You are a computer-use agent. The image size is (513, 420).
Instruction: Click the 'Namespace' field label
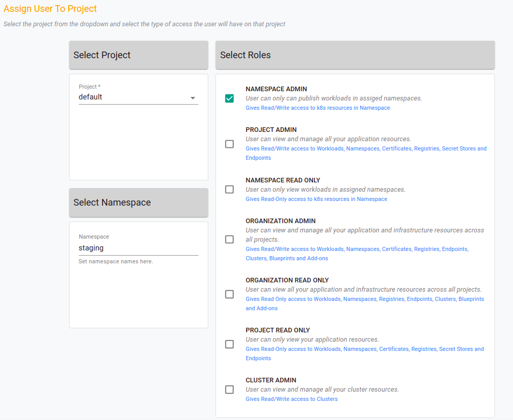(x=94, y=237)
